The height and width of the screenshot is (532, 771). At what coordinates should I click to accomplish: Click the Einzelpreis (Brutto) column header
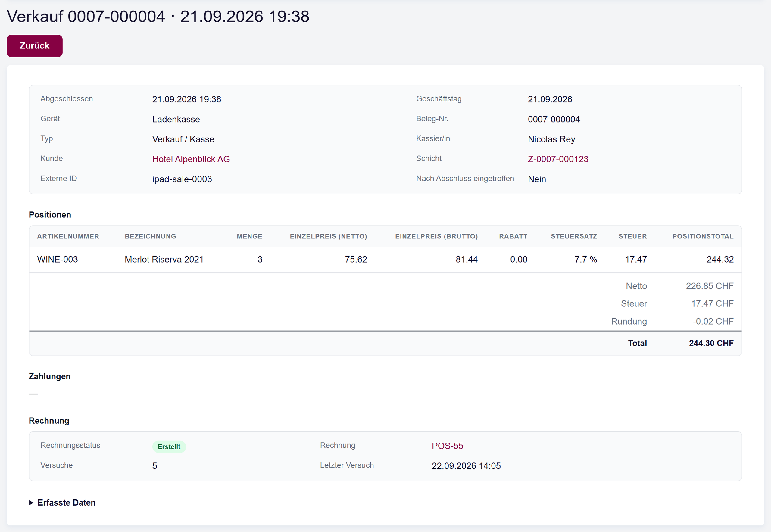tap(436, 236)
